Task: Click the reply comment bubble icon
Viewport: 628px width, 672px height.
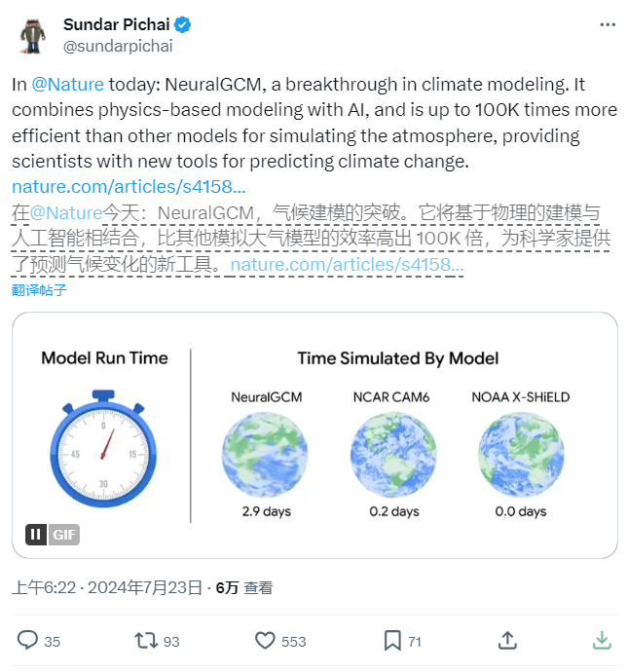Action: (27, 640)
